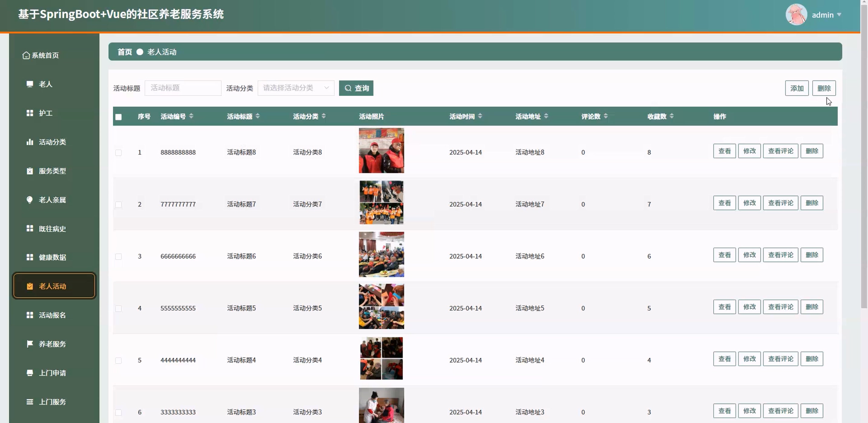Click the lightbulb icon for 老人亲属

pyautogui.click(x=30, y=200)
